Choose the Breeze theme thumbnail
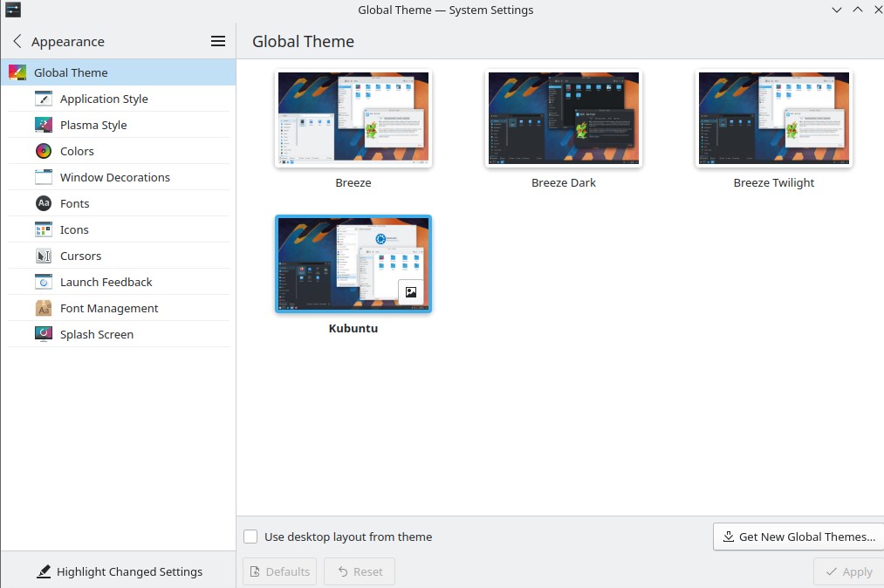The width and height of the screenshot is (884, 588). 353,119
